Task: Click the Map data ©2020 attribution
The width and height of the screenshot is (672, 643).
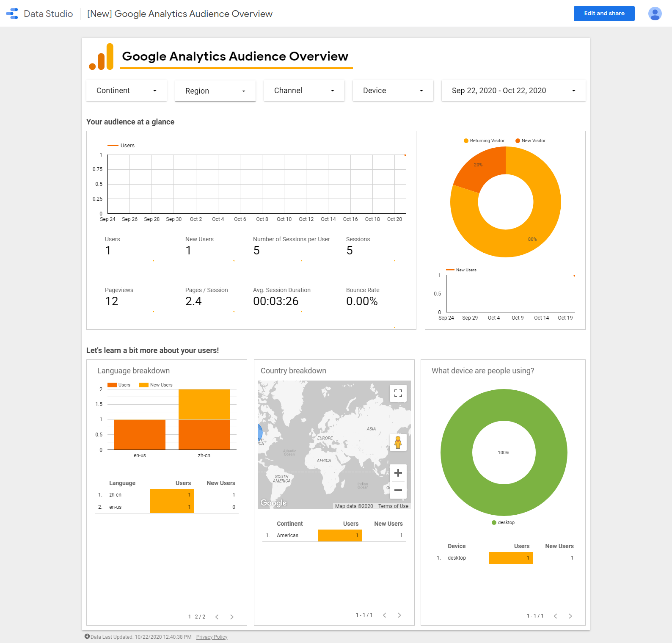Action: 354,506
